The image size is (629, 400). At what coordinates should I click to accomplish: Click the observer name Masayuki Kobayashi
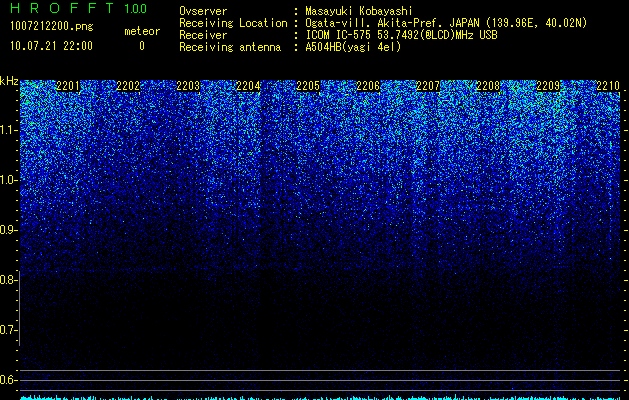point(359,11)
